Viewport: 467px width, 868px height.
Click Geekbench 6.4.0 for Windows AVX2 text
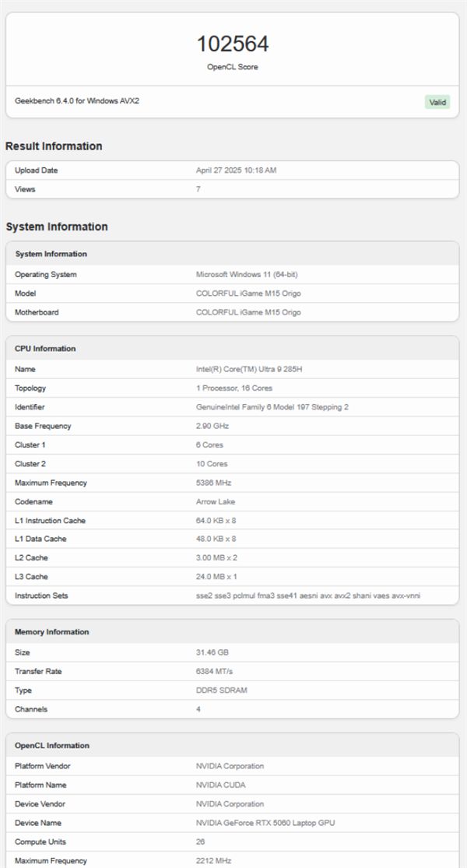point(77,101)
